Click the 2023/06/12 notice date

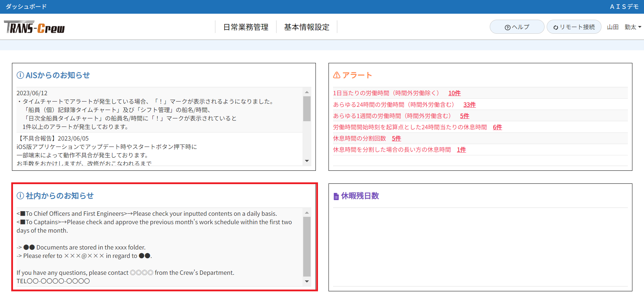click(x=32, y=93)
